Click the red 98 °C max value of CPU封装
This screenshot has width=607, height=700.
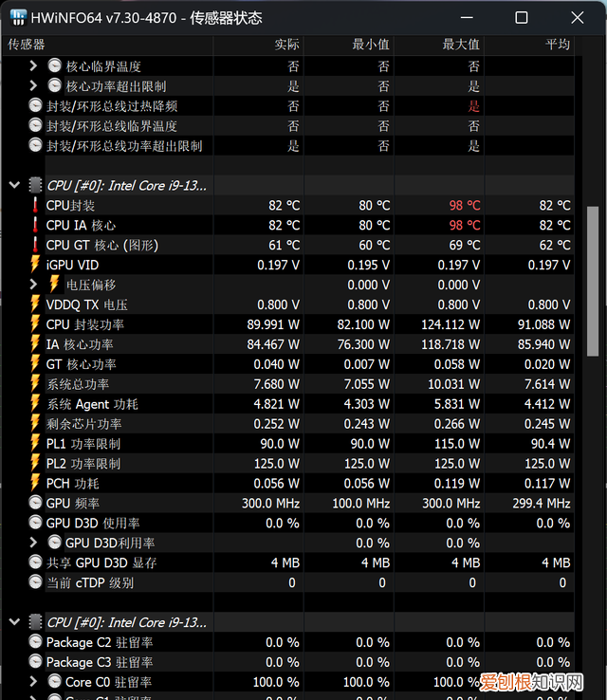point(464,206)
